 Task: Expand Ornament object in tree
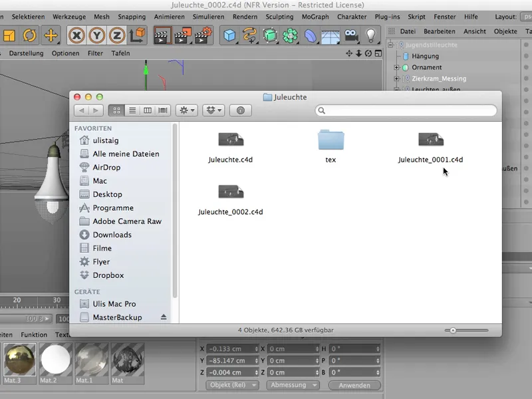(396, 68)
